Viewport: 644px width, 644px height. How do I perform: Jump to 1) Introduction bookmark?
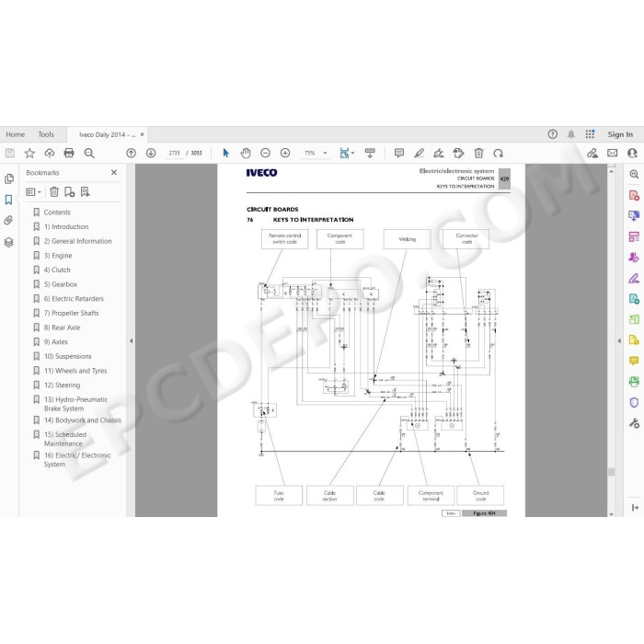pos(66,226)
